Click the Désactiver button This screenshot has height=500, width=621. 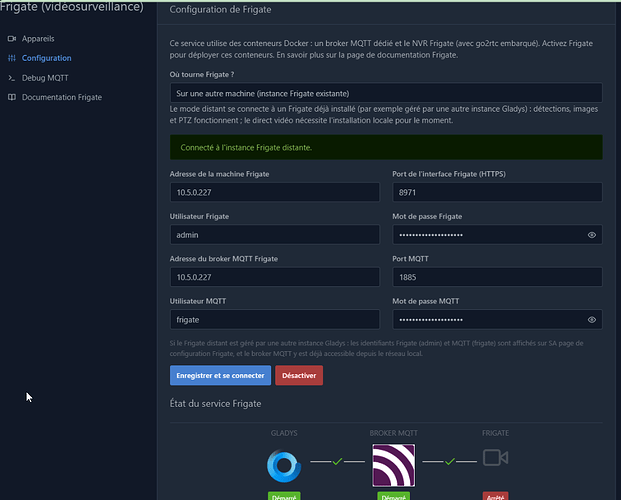(299, 375)
